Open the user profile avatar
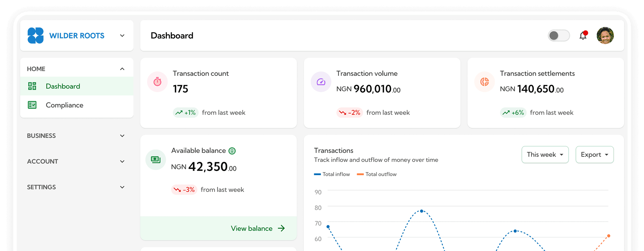The image size is (644, 251). point(605,36)
